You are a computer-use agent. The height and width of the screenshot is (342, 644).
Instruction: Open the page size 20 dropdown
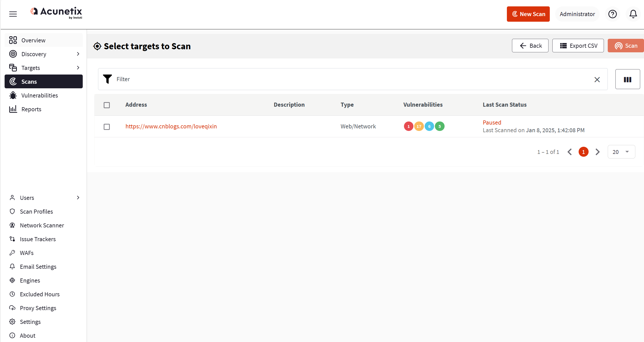tap(621, 152)
